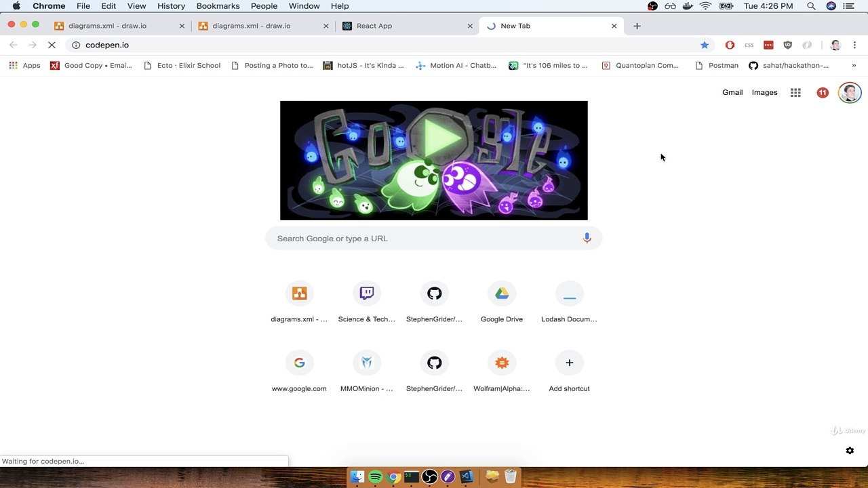Open the Google apps grid
Screen dimensions: 868x488
795,93
